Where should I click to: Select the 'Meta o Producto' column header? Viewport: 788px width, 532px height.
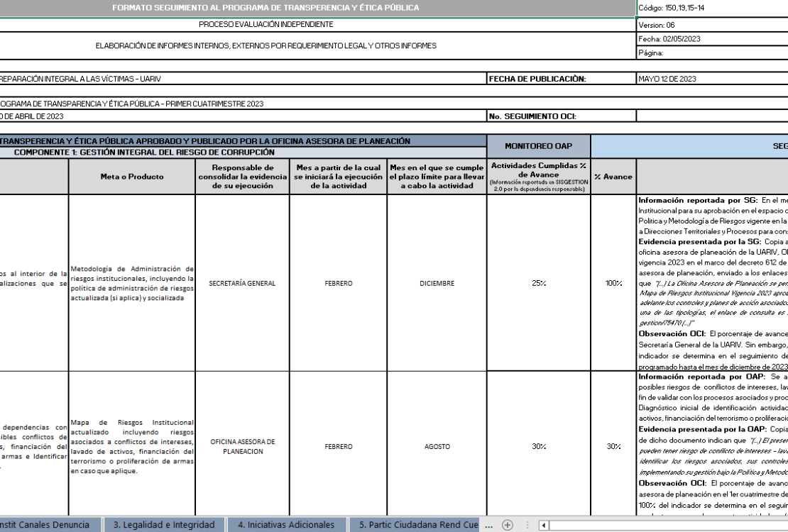(x=131, y=177)
